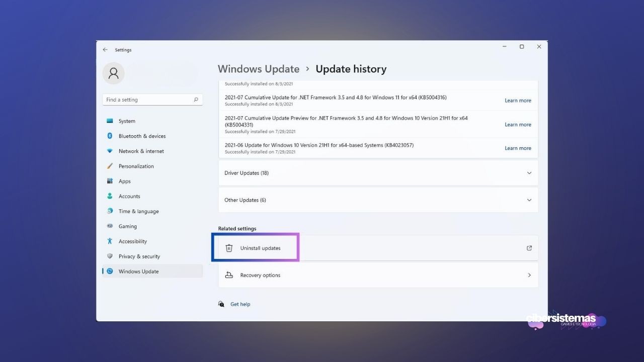Open the user profile avatar
Screen dimensions: 644x362
click(113, 73)
